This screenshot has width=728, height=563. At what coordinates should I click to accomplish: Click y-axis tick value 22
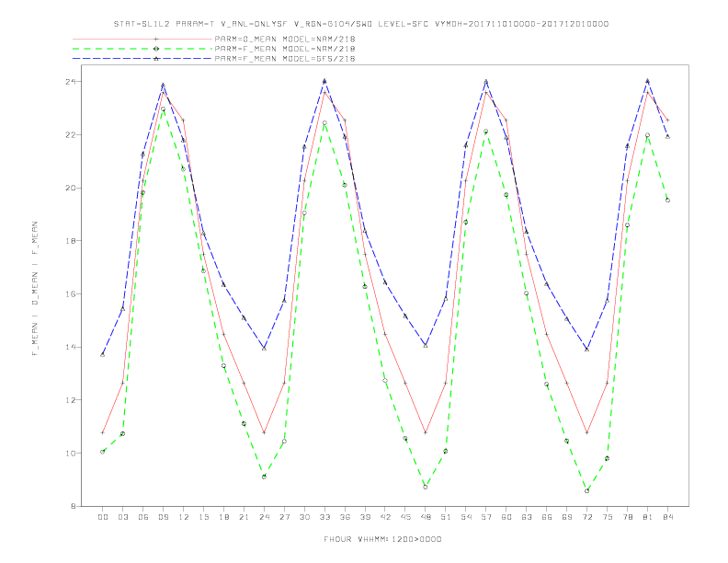(71, 134)
